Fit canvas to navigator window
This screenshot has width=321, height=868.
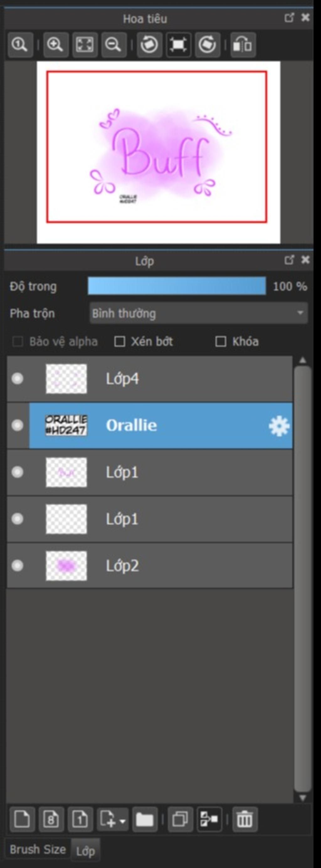coord(85,44)
